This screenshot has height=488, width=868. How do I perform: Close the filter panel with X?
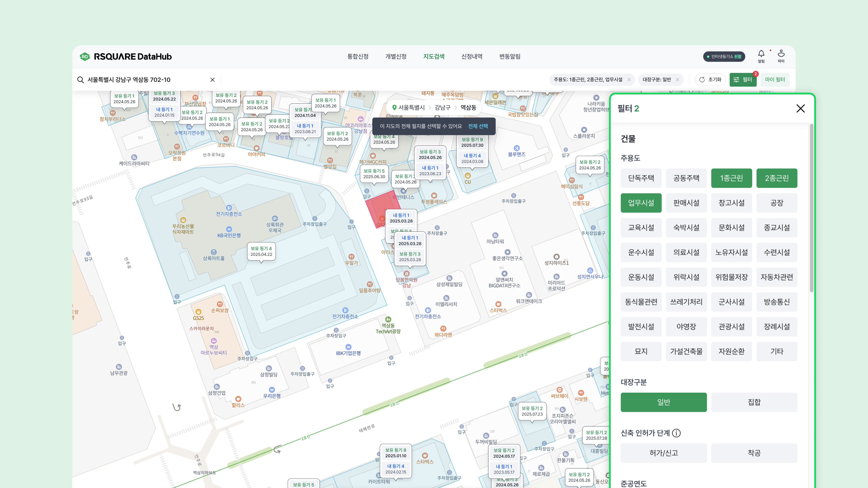(800, 108)
